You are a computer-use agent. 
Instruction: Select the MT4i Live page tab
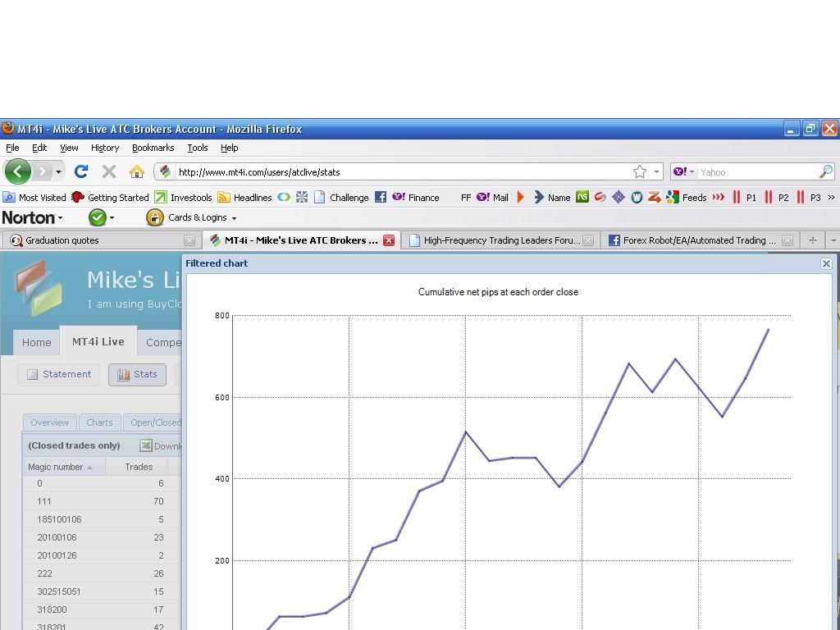(98, 342)
